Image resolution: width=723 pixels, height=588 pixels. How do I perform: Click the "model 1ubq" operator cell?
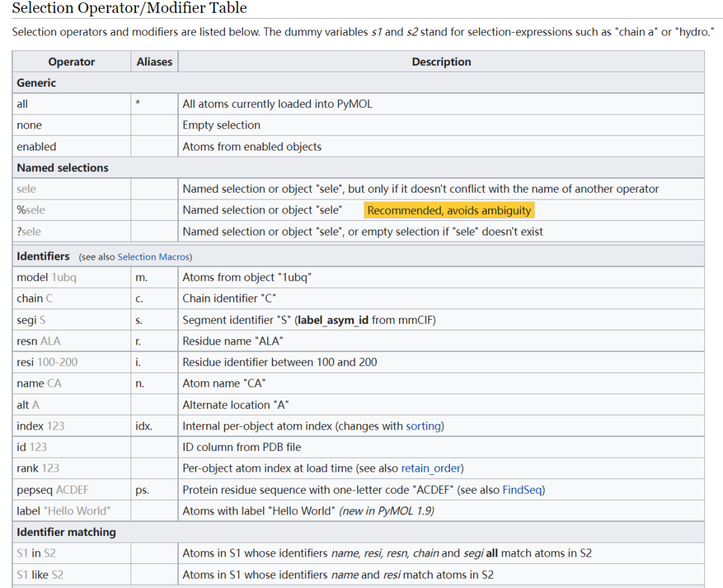(x=46, y=277)
